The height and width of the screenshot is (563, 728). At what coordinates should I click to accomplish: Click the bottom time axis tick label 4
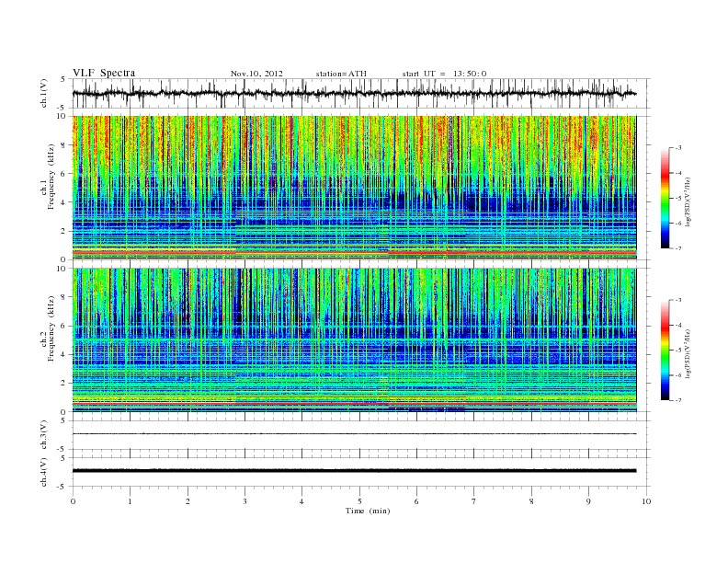[x=301, y=501]
